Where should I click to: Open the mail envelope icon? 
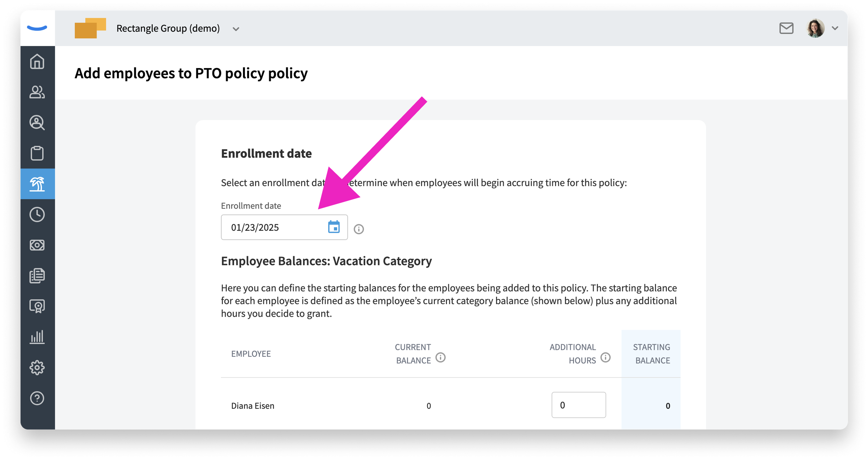coord(786,28)
